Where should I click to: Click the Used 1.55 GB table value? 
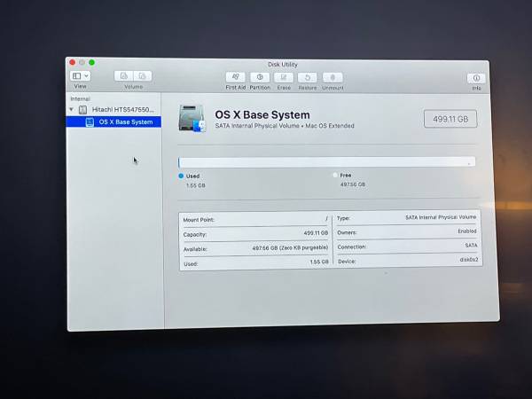[x=319, y=262]
